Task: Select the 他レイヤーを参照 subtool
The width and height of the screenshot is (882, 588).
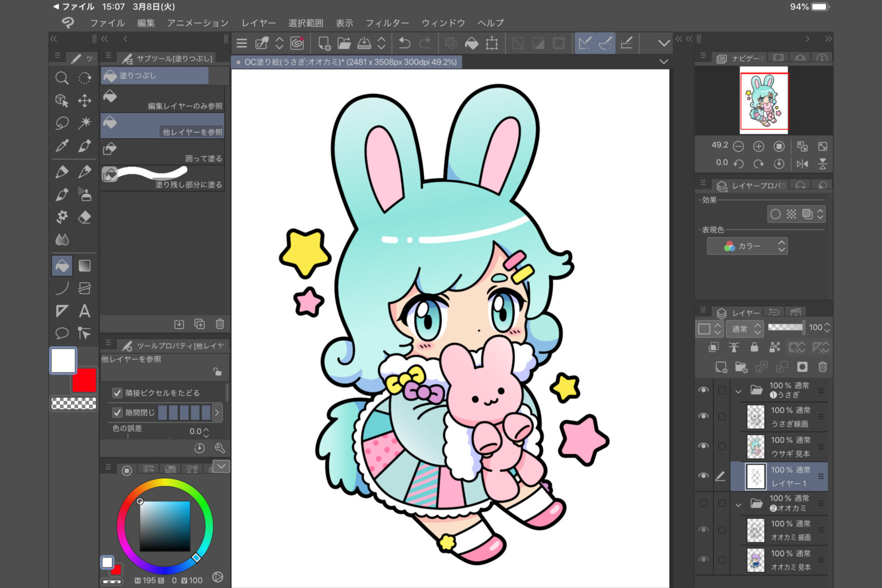Action: click(x=162, y=125)
